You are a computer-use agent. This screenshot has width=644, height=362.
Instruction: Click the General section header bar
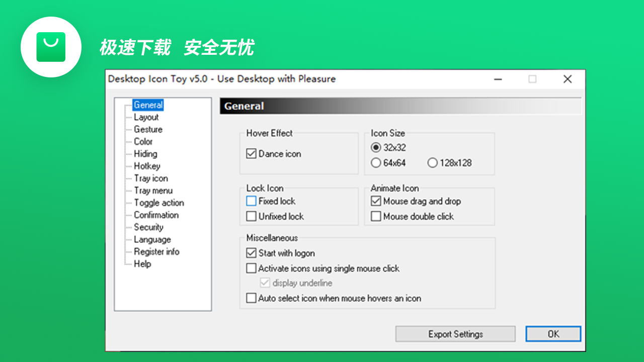(400, 106)
